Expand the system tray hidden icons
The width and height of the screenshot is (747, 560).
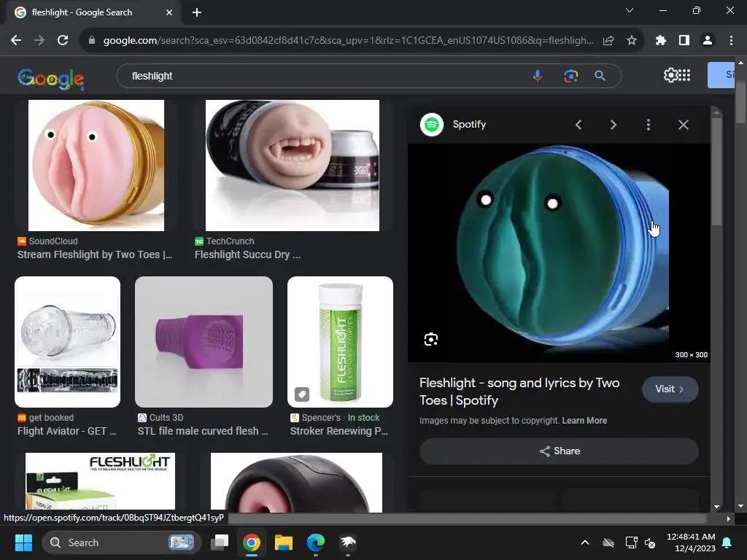tap(585, 542)
